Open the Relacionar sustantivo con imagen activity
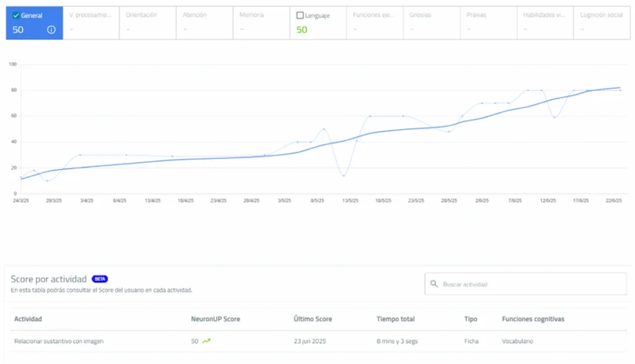Viewport: 635px width, 364px height. 59,341
